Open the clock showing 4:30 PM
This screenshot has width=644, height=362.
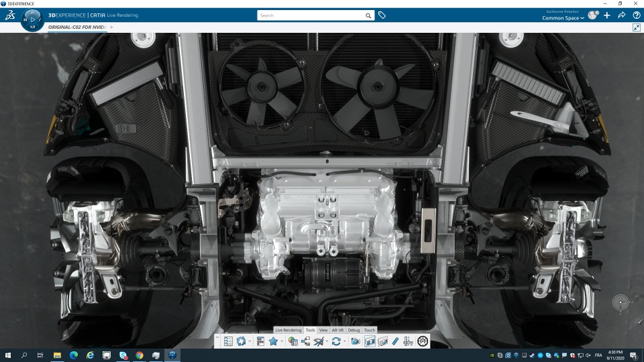[616, 355]
